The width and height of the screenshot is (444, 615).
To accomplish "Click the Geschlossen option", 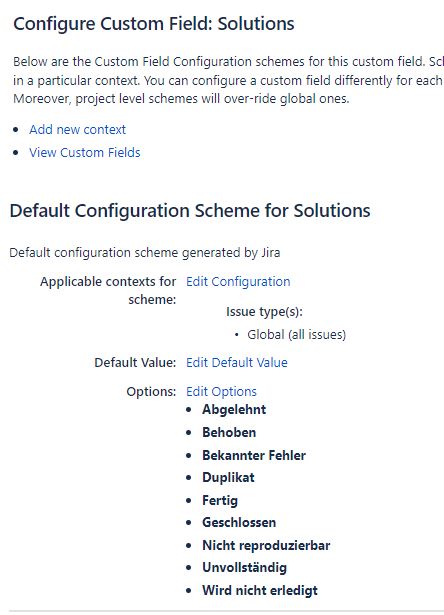I will coord(239,522).
